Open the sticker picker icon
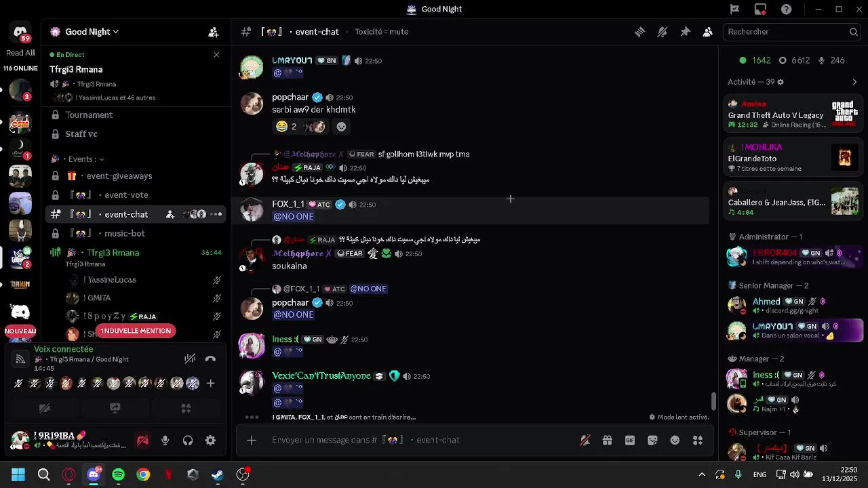The image size is (868, 488). [652, 441]
